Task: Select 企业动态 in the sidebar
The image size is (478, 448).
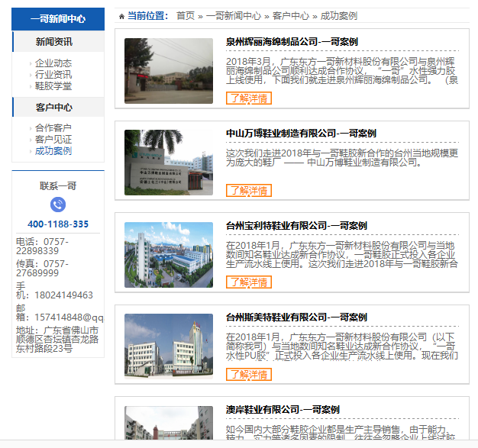Action: [53, 63]
